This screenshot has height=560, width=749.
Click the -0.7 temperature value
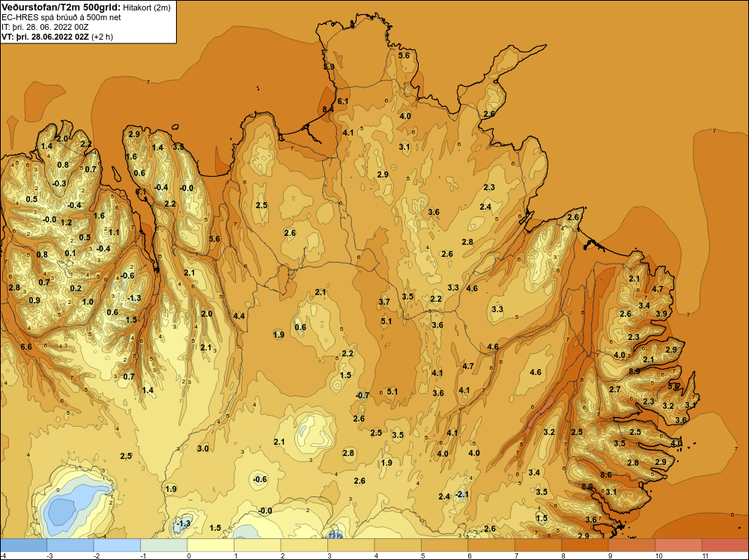pos(363,395)
